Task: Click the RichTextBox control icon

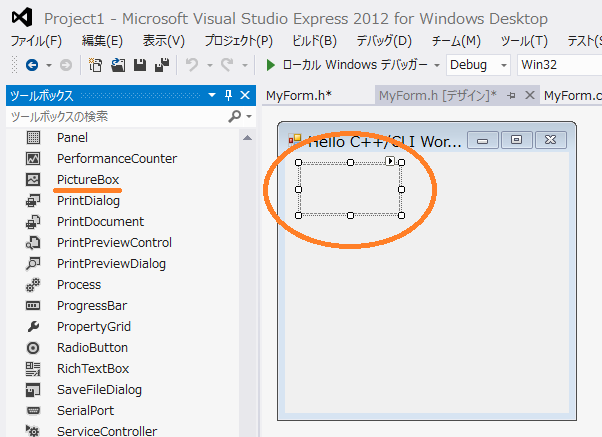Action: 33,369
